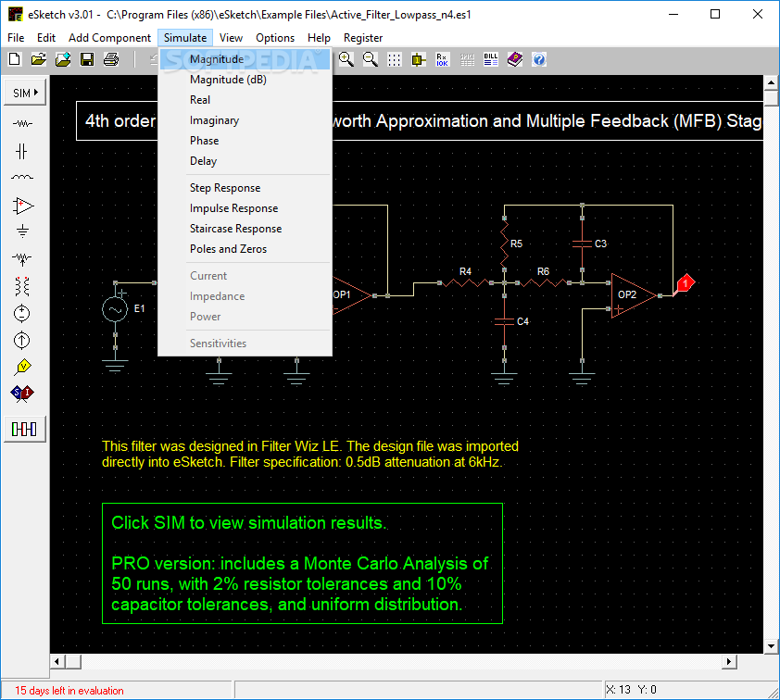Open the BILL of materials icon
Image resolution: width=780 pixels, height=700 pixels.
(x=490, y=59)
